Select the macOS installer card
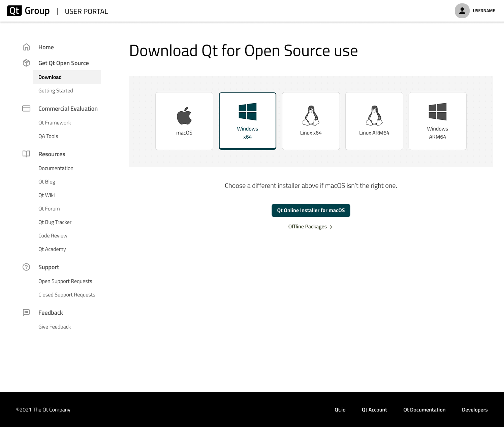504x427 pixels. (184, 121)
